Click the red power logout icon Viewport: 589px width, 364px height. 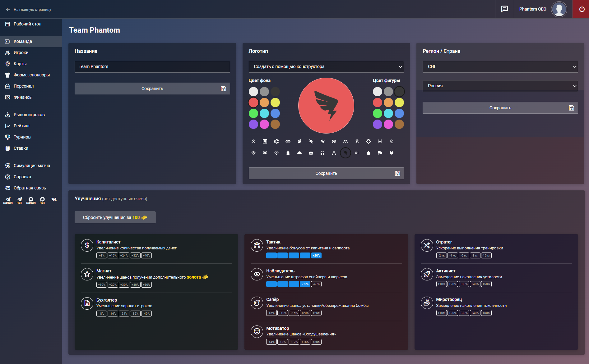581,9
